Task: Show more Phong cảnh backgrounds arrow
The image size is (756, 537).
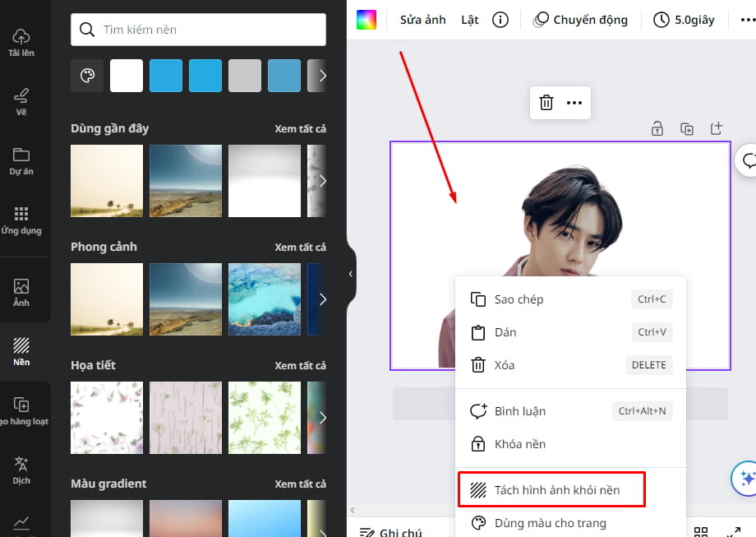Action: tap(322, 299)
